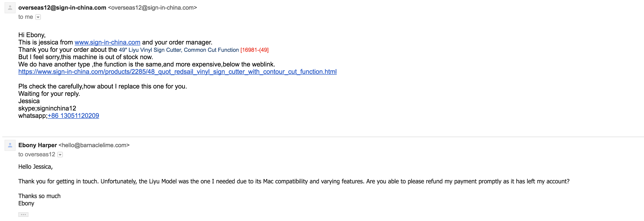Show trimmed content via the ellipsis button

23,215
